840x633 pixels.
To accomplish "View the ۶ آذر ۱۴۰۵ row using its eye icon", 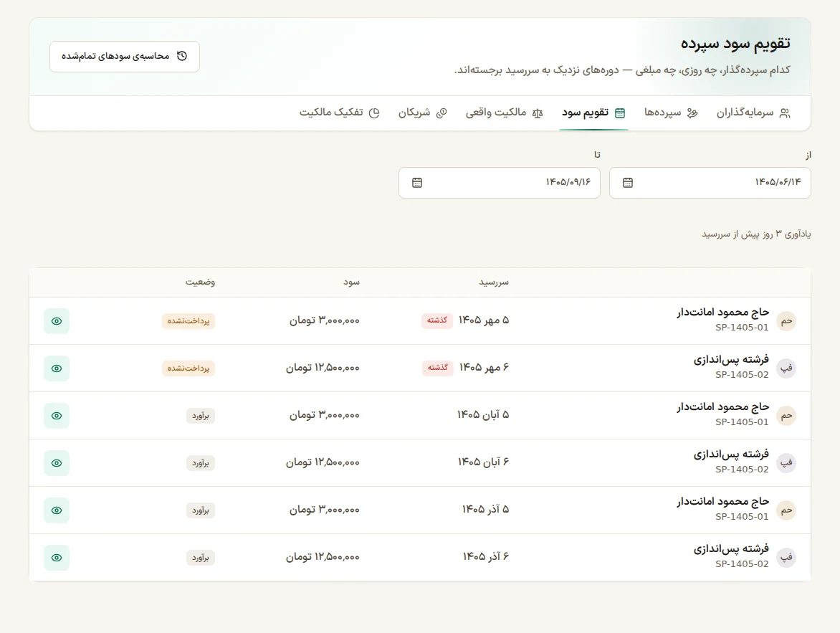I will (x=57, y=558).
